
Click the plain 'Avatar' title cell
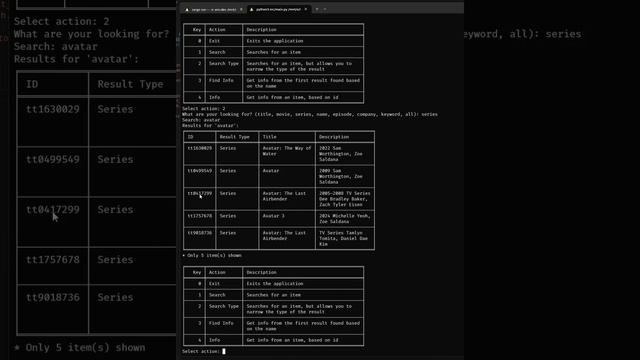tap(271, 171)
